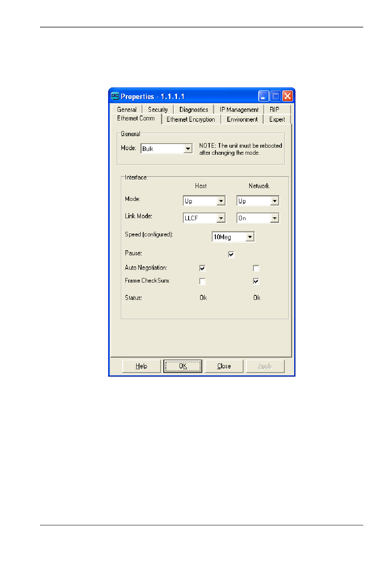Toggle the Pause checkbox
Screen dimensions: 392x561
[231, 255]
